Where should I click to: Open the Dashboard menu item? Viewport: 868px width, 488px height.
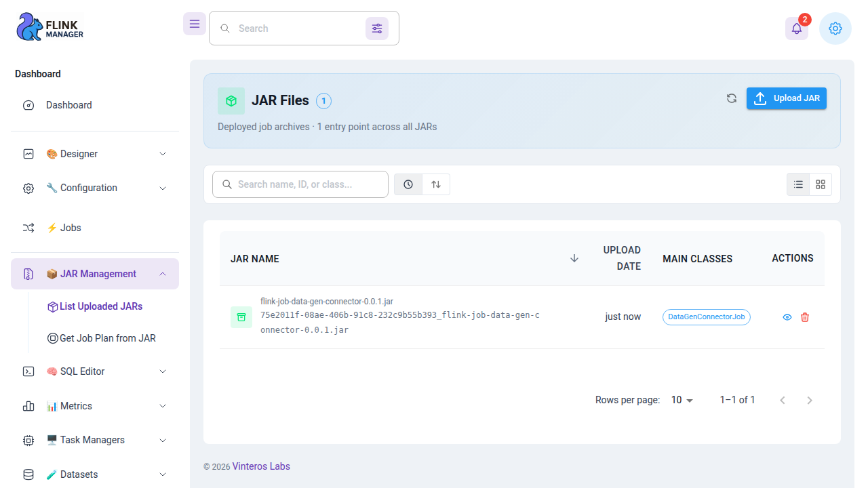(95, 105)
